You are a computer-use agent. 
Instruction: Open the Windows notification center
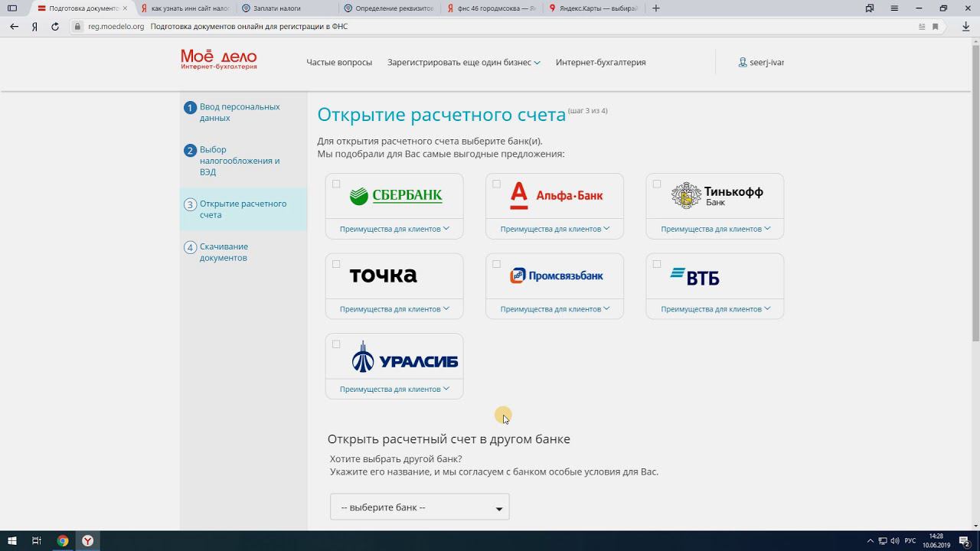(965, 541)
